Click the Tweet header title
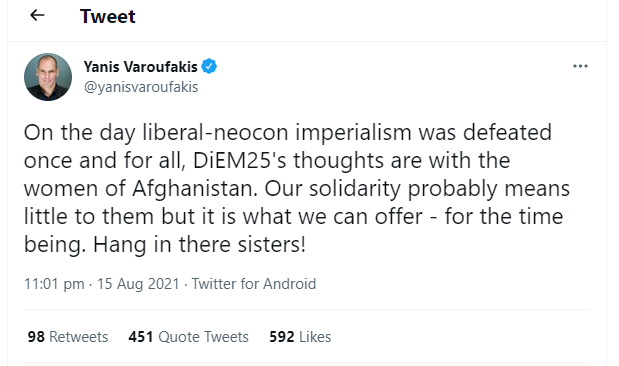This screenshot has width=619, height=366. 108,16
